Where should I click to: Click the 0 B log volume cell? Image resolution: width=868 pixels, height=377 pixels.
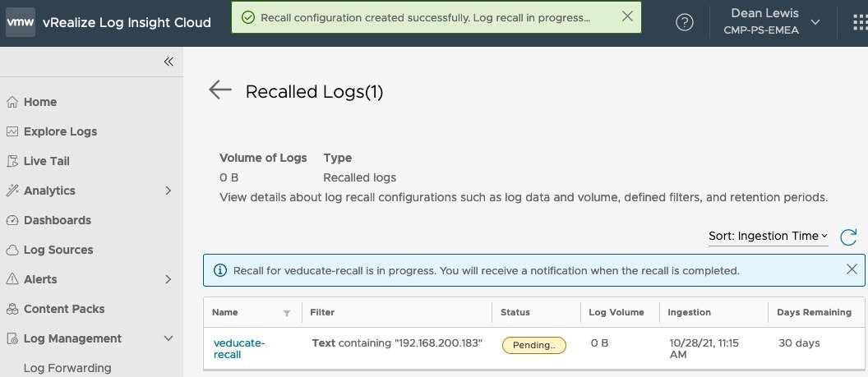click(599, 343)
